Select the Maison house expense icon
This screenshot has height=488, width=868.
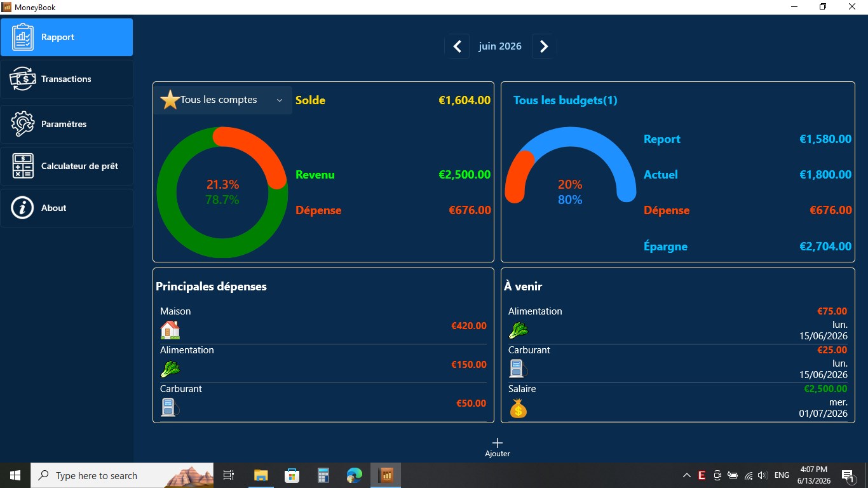coord(170,330)
